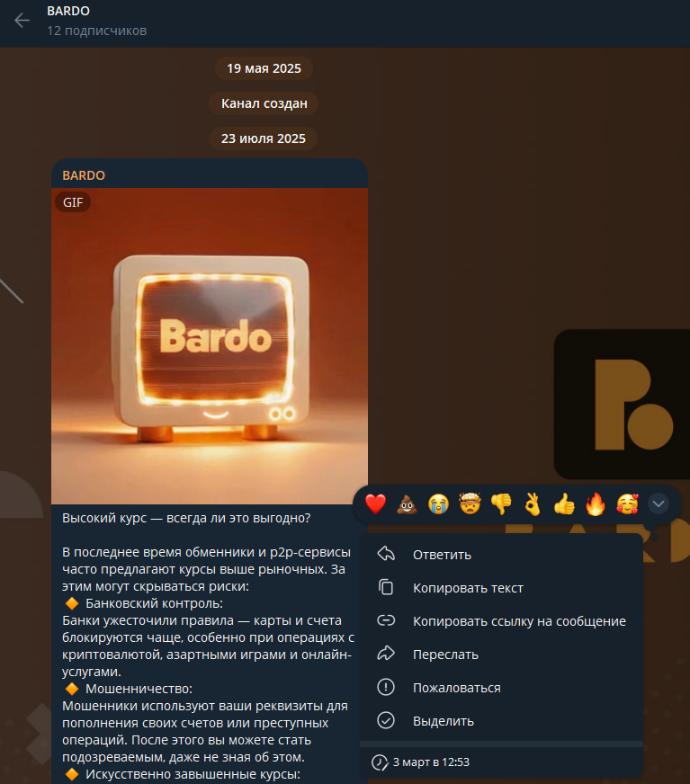This screenshot has width=690, height=784.
Task: Click the heading 'Высокий курс — всегда ли это выгодно?'
Action: 186,518
